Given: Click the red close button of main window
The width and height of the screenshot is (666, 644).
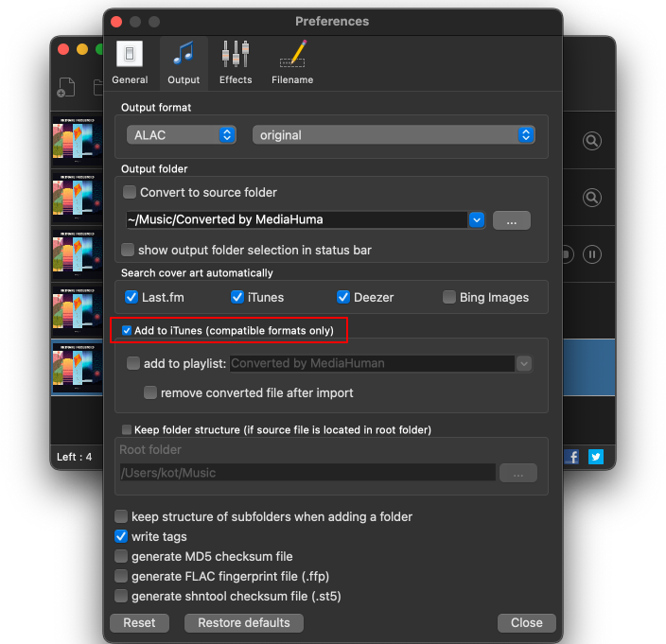Looking at the screenshot, I should point(63,50).
